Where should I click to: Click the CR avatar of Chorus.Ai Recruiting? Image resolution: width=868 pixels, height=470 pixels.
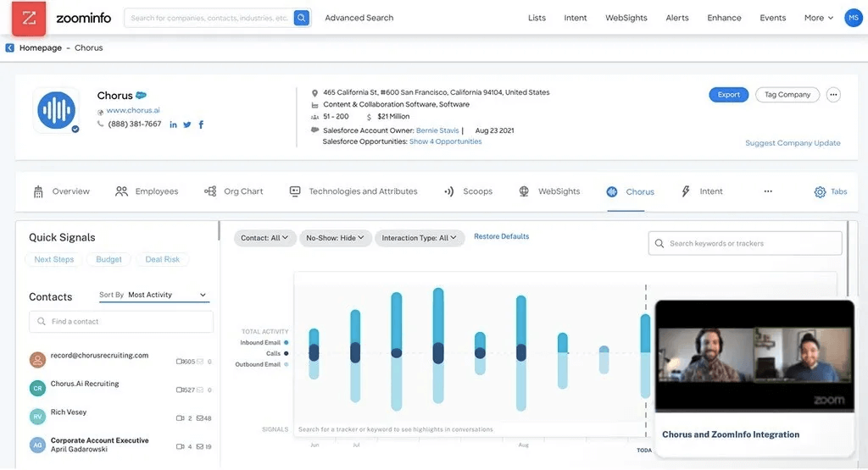pyautogui.click(x=37, y=388)
